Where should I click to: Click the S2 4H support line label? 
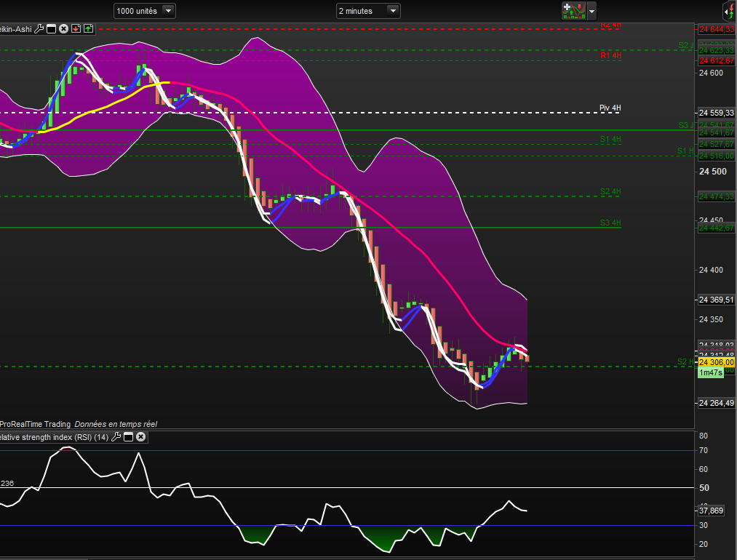[x=610, y=192]
